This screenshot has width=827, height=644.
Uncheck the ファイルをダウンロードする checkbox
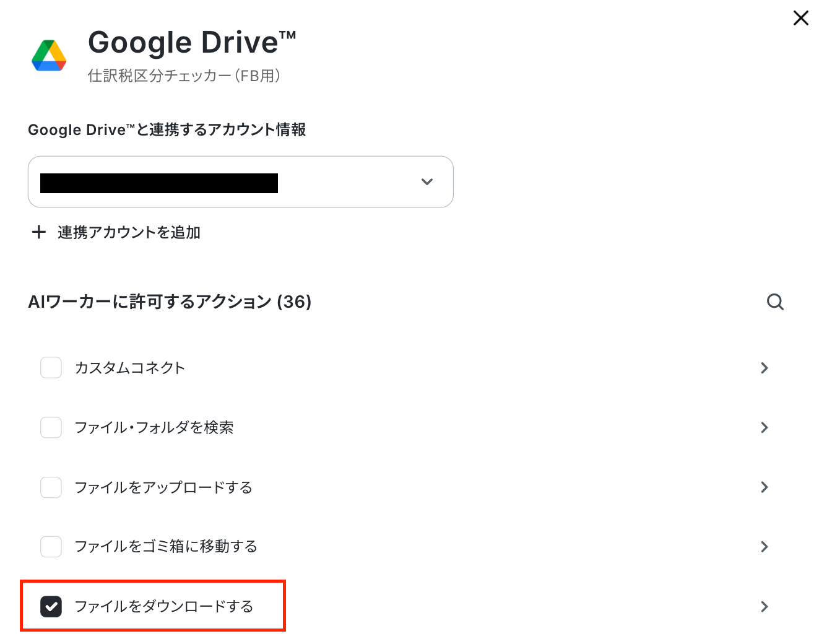click(51, 607)
